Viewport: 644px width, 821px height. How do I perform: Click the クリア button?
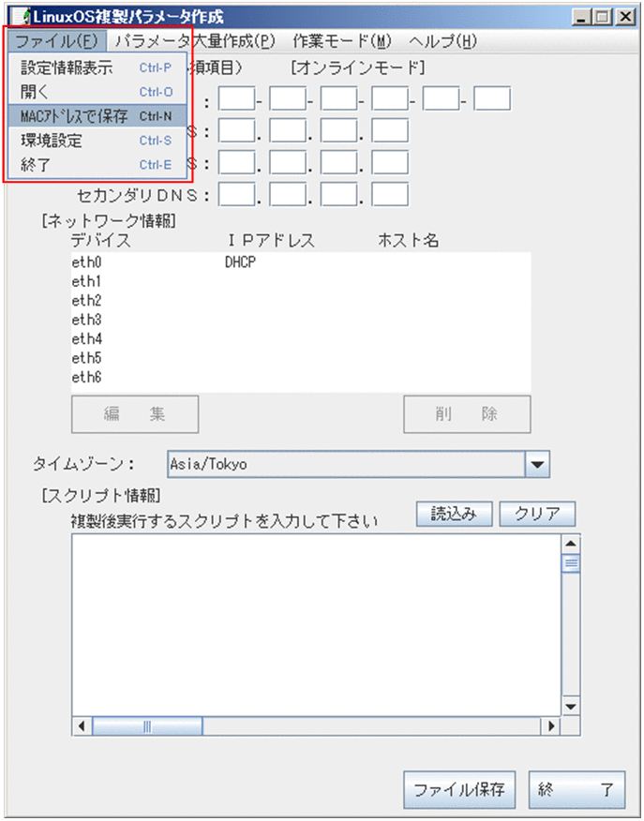tap(537, 514)
